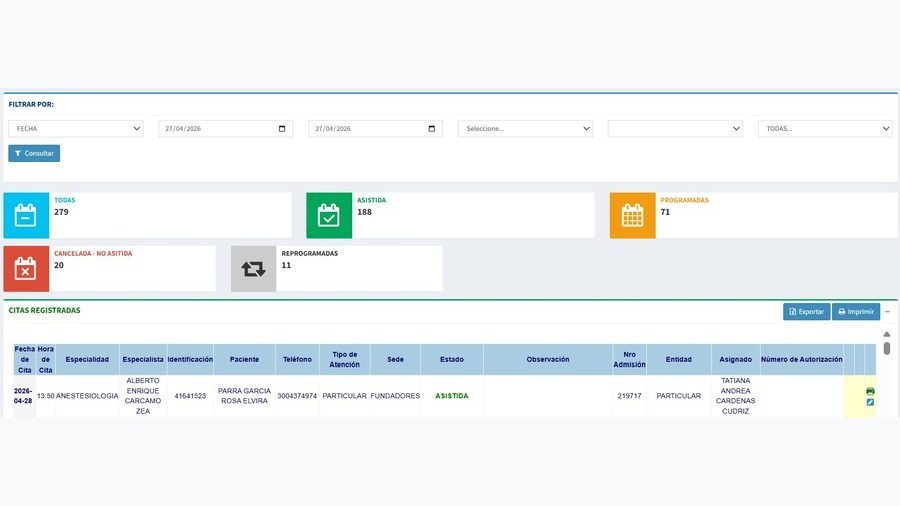
Task: Click the green ASISTIDA calendar-check icon
Action: click(x=329, y=216)
